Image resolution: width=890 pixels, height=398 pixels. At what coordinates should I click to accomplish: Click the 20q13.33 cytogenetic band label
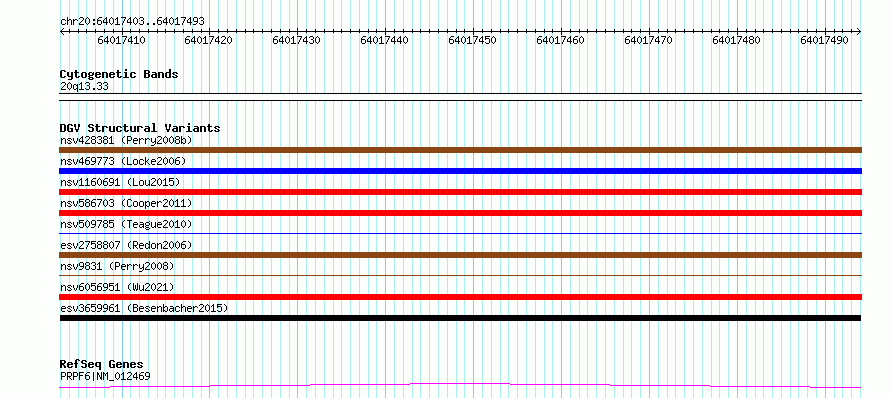(84, 87)
